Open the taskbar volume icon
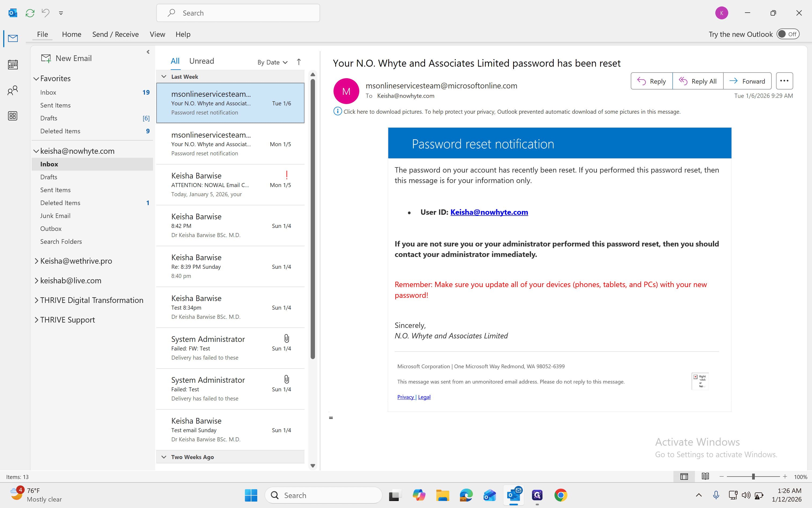 [x=746, y=495]
